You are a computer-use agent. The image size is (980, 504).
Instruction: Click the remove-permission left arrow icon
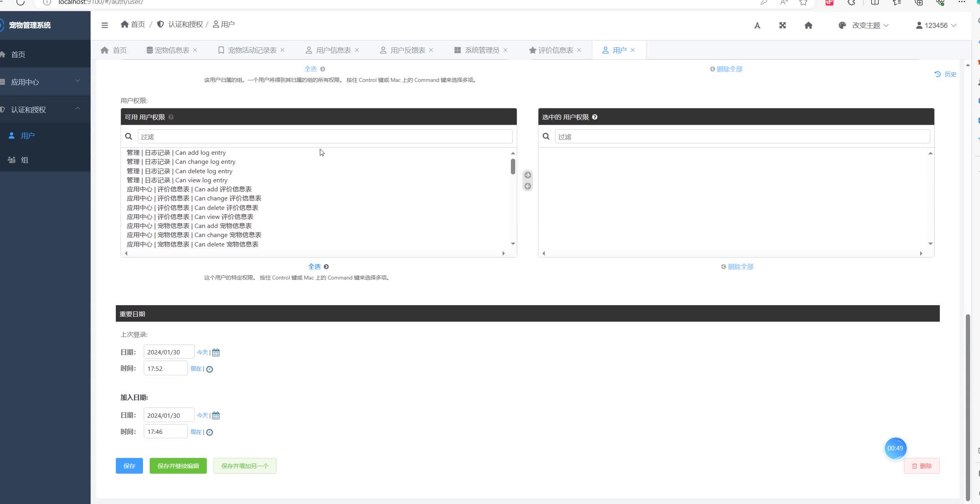click(528, 186)
